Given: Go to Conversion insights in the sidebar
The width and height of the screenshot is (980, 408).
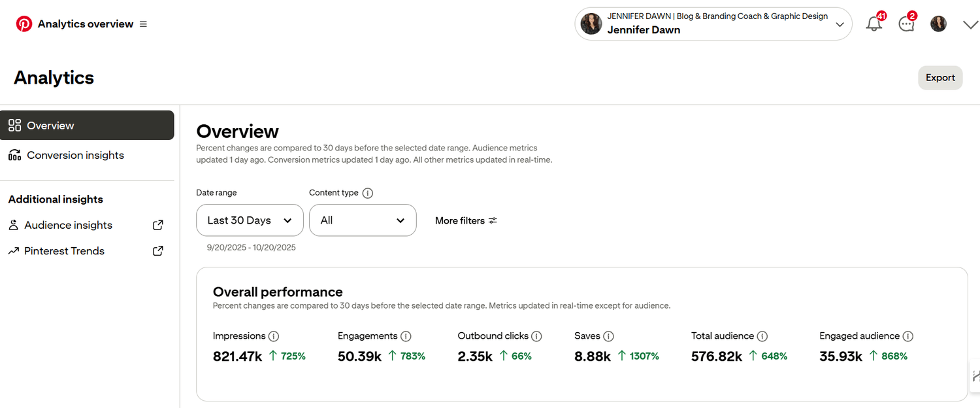Looking at the screenshot, I should tap(75, 155).
